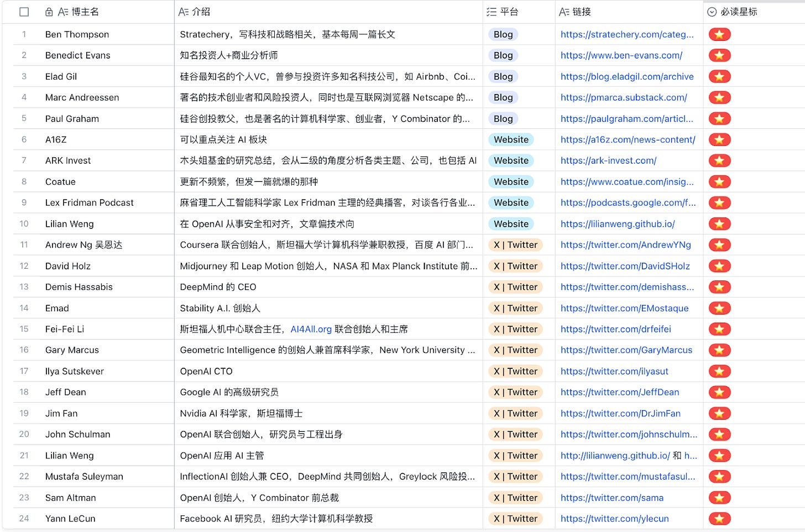805x532 pixels.
Task: Click row number 17 for Ilya Sutskever
Action: [24, 371]
